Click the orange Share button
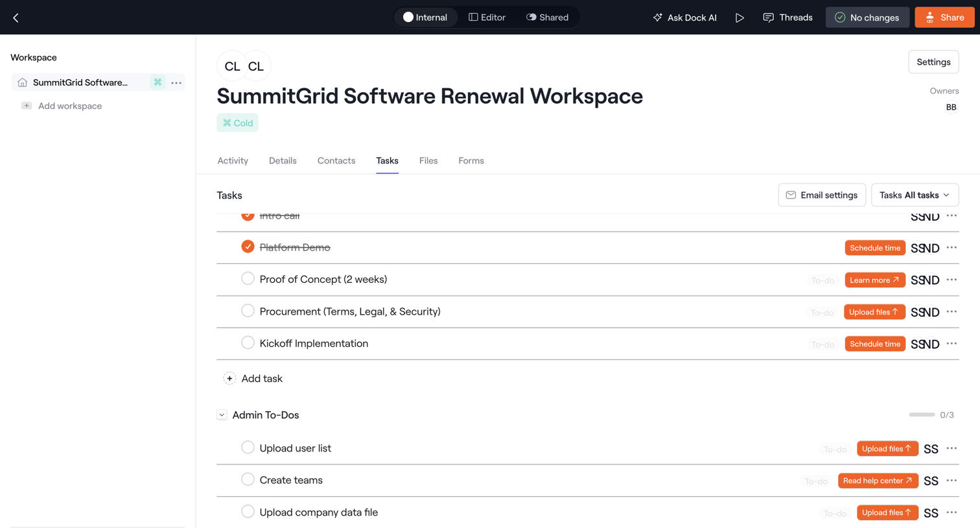 tap(944, 18)
